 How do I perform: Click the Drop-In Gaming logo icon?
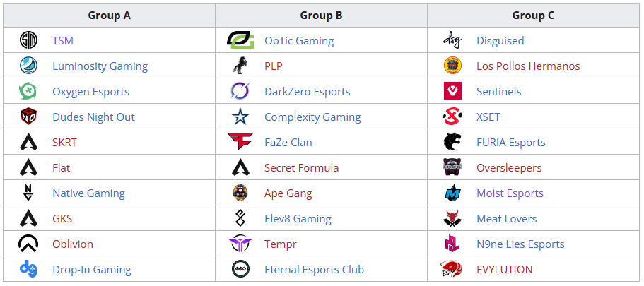(28, 269)
